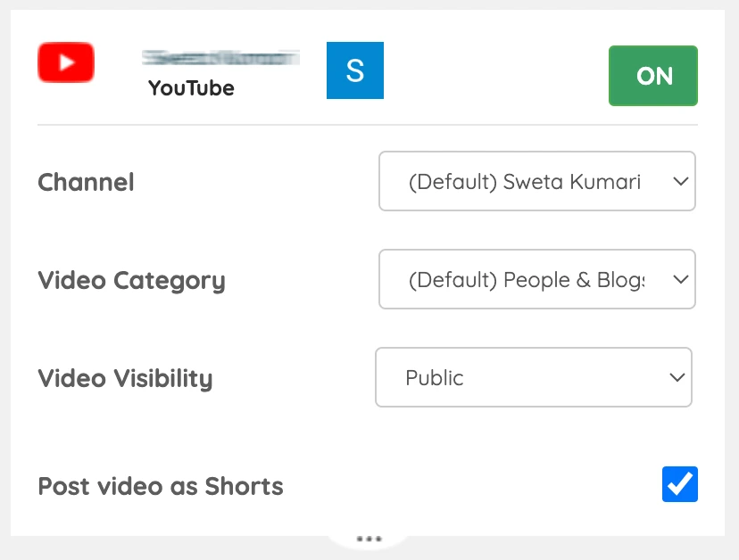Toggle the green ON switch off
Screen dimensions: 739x560
coord(652,76)
